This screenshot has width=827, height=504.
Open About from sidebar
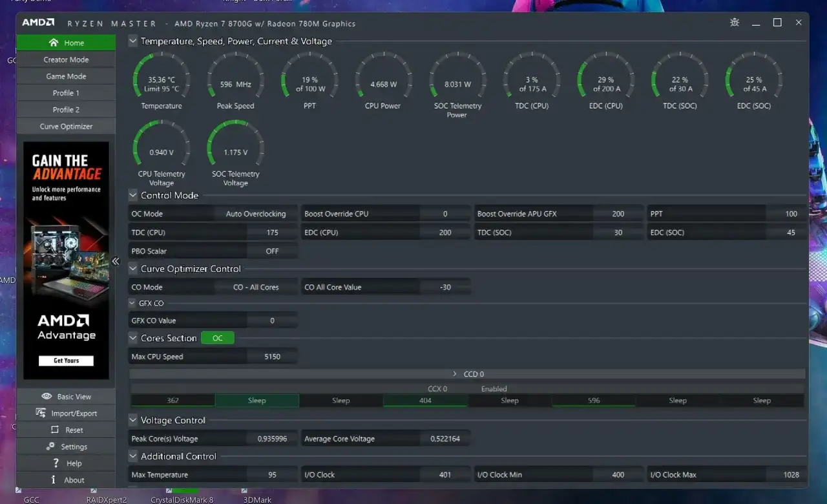(x=66, y=480)
